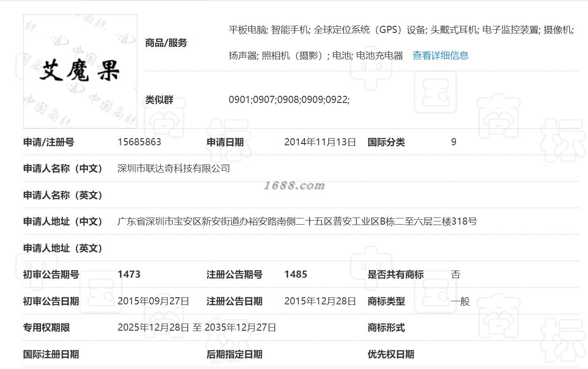Click the 优先权日期 label
588x369 pixels.
[391, 354]
